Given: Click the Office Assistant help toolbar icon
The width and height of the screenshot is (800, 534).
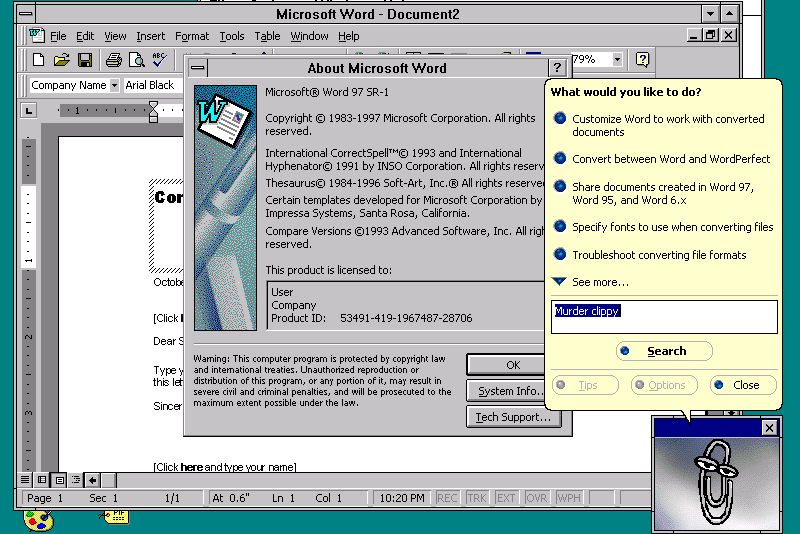Looking at the screenshot, I should click(x=642, y=60).
